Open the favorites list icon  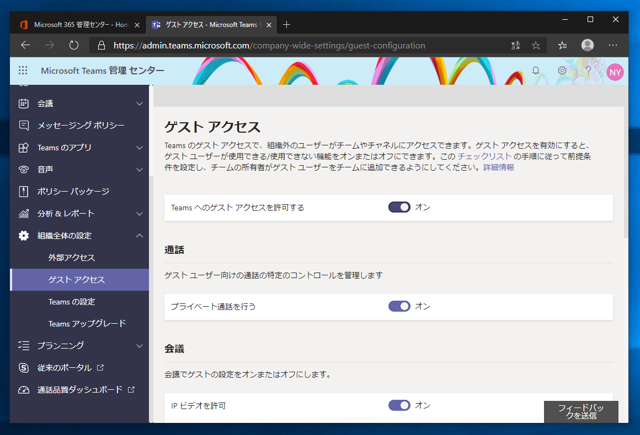[562, 45]
